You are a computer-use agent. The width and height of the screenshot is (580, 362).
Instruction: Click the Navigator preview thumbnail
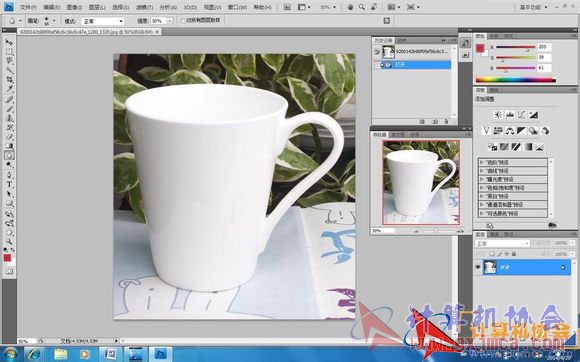tap(421, 182)
